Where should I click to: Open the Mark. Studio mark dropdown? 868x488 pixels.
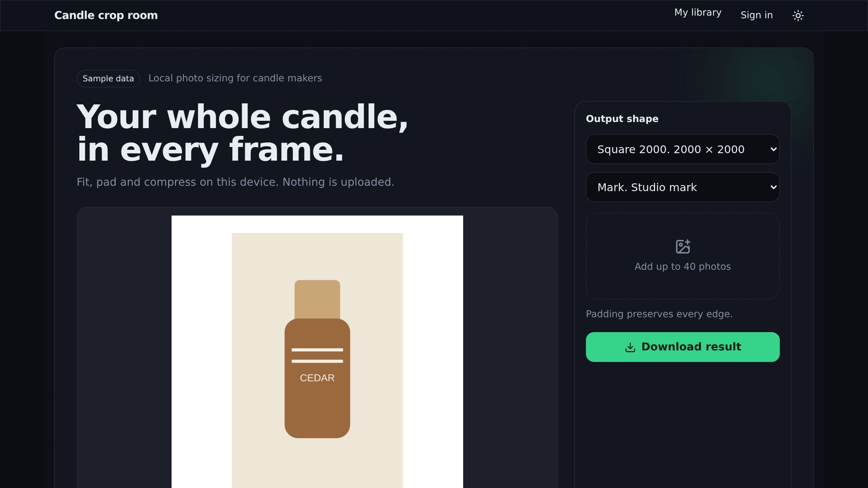click(x=683, y=187)
